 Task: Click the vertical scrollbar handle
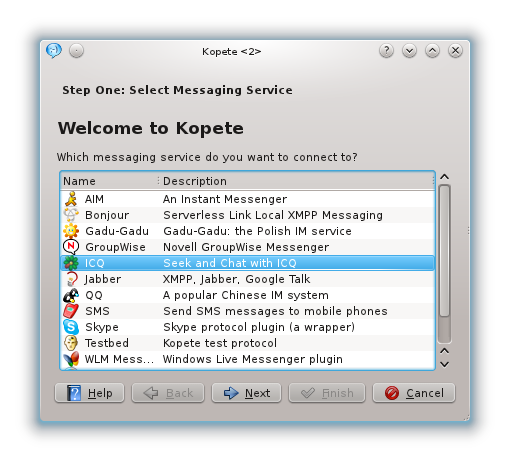click(x=445, y=250)
